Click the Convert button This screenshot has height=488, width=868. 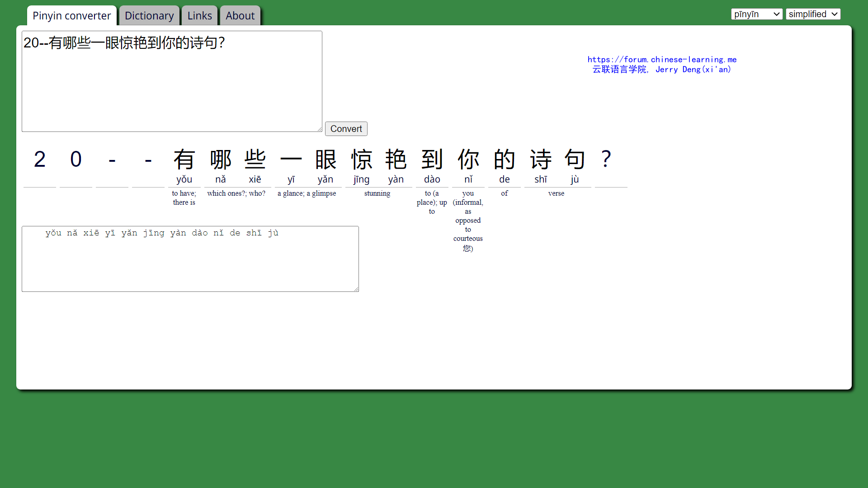[346, 129]
